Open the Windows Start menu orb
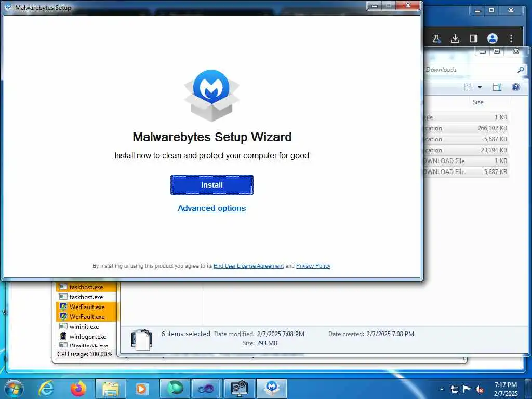This screenshot has height=399, width=532. (x=14, y=389)
